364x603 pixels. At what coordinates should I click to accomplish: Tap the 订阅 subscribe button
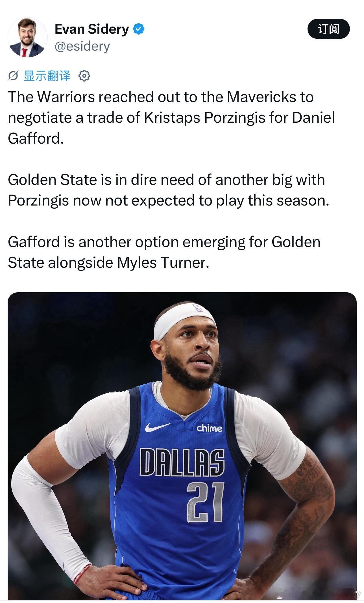[328, 29]
